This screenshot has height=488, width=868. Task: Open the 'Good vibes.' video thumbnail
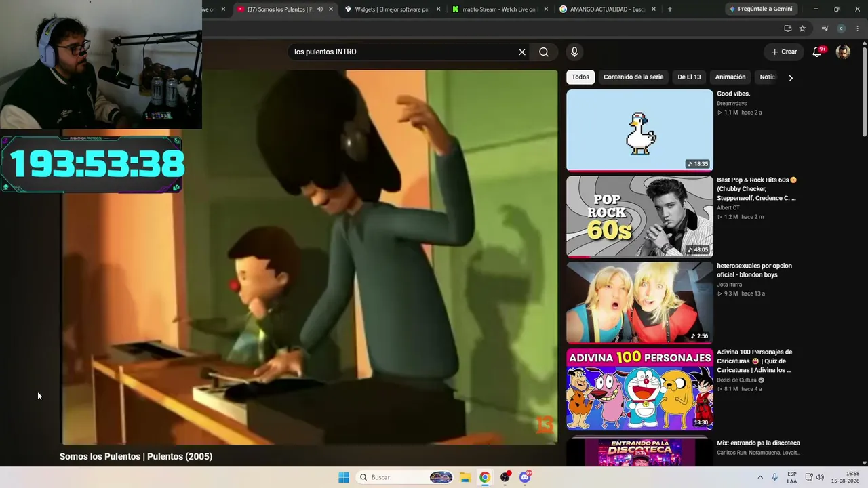point(639,130)
